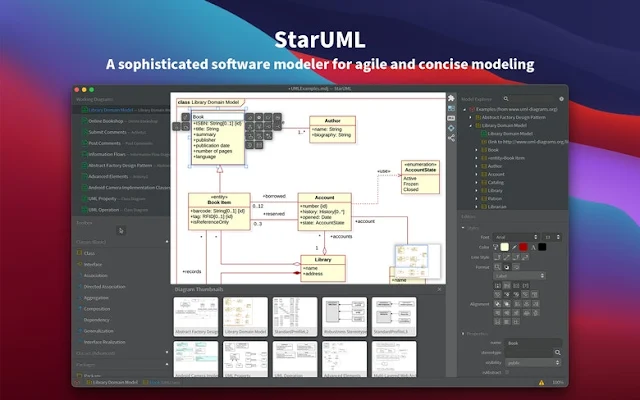Click the Model Explorer search magnifier icon
Screen dimensions: 640x400
(506, 99)
